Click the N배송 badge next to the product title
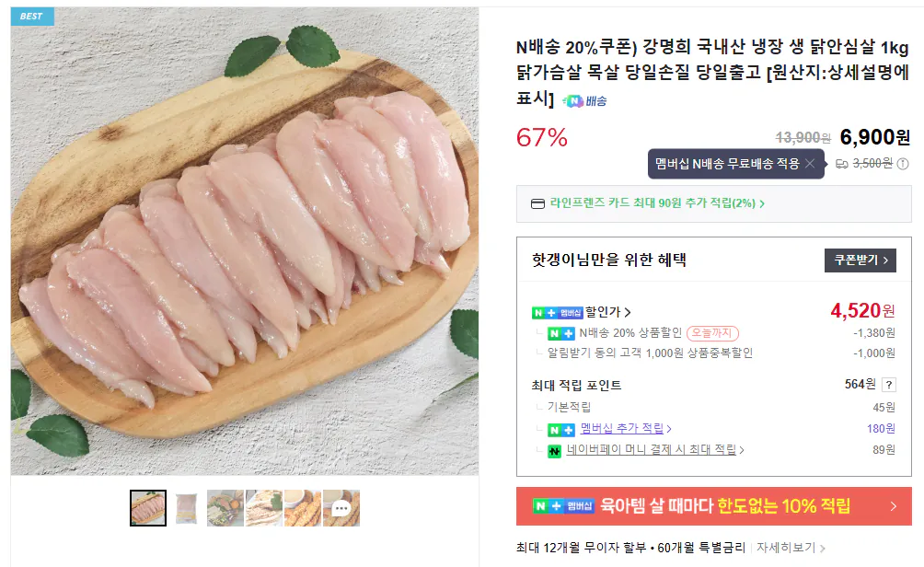The height and width of the screenshot is (567, 924). click(584, 102)
